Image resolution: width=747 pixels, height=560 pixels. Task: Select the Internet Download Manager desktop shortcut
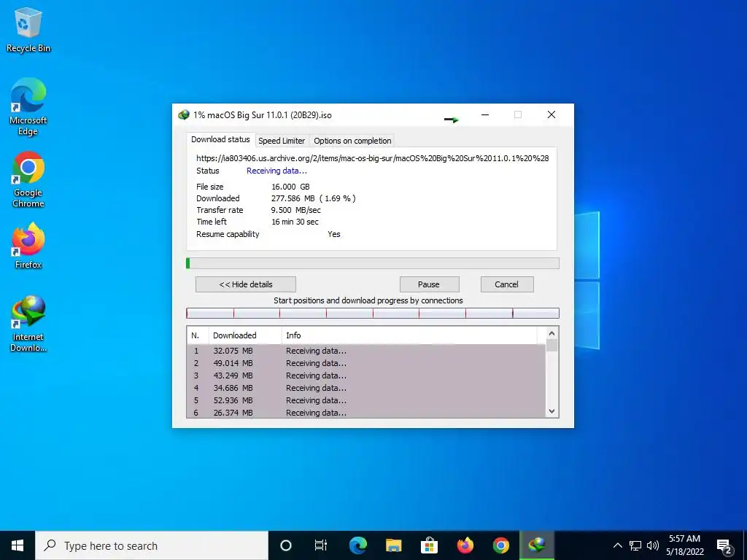28,323
